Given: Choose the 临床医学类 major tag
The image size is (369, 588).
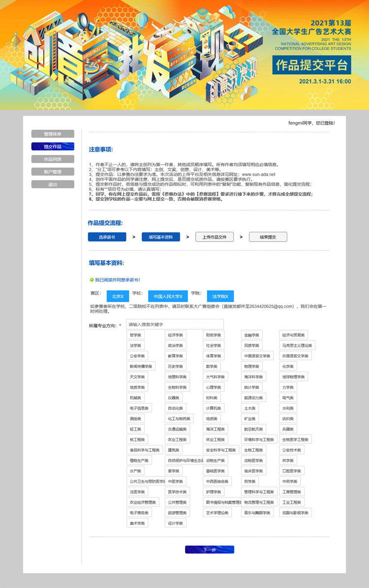Looking at the screenshot, I should [x=254, y=471].
